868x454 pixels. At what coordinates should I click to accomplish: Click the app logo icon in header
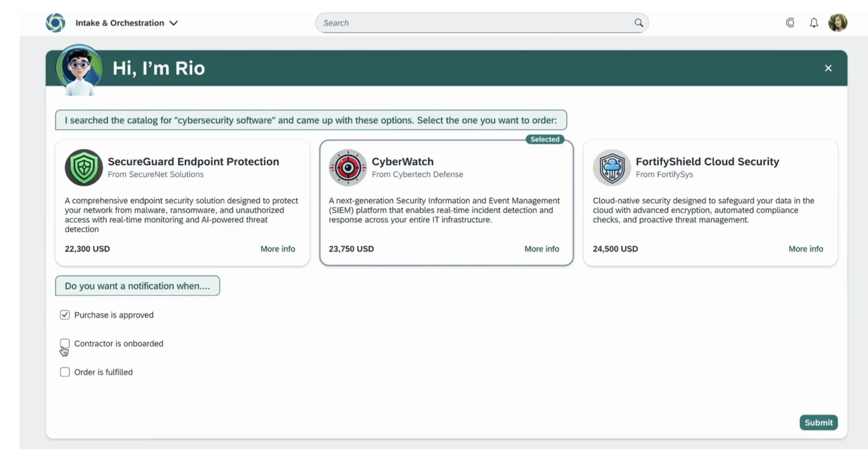(55, 22)
